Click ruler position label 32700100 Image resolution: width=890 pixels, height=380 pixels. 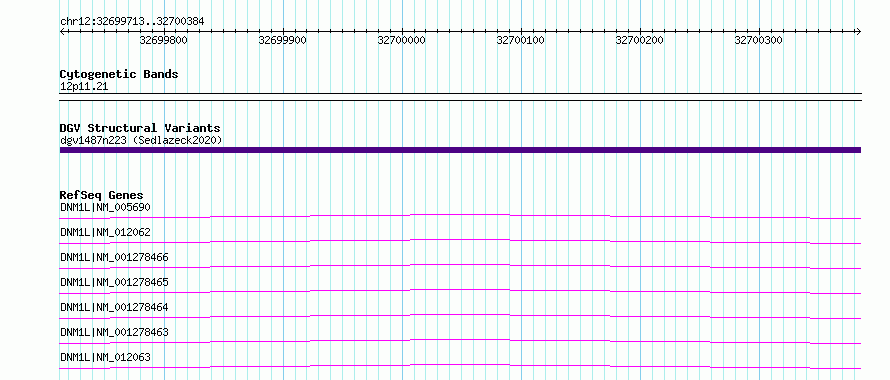point(520,40)
